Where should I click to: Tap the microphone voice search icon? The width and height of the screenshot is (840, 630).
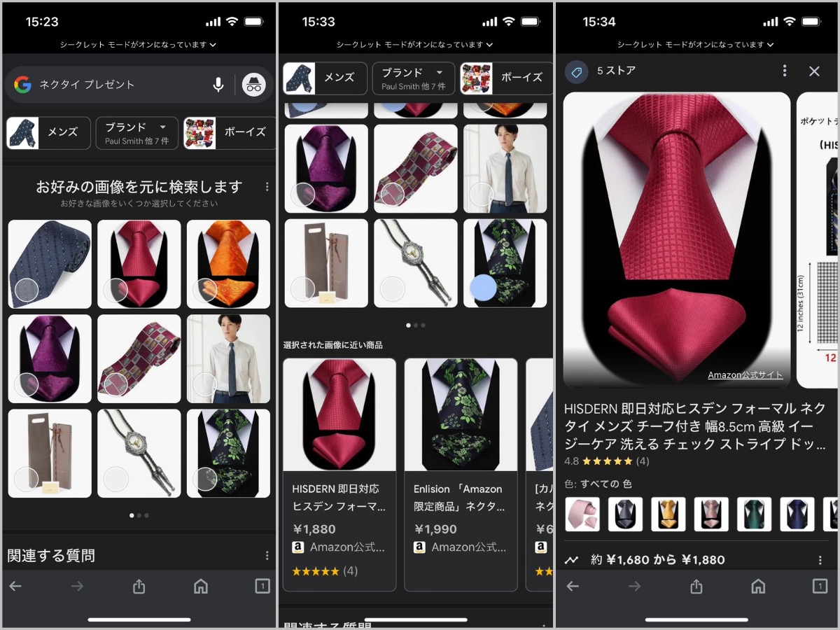coord(218,85)
